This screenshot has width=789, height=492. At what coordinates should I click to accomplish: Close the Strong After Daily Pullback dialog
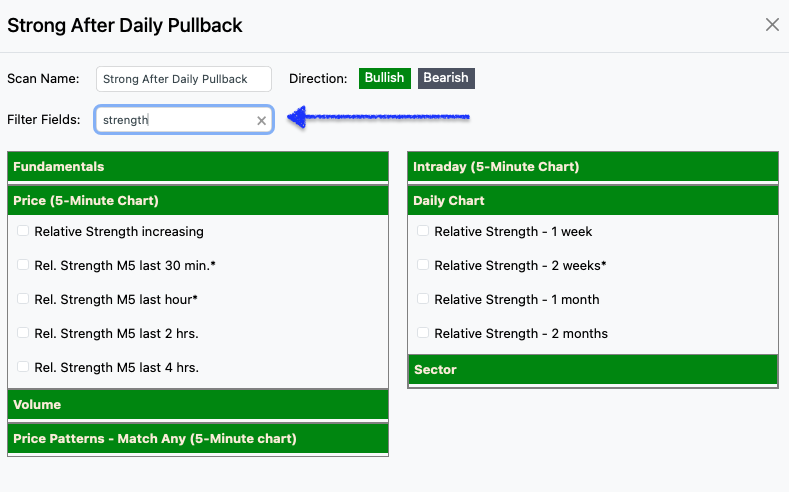point(772,25)
